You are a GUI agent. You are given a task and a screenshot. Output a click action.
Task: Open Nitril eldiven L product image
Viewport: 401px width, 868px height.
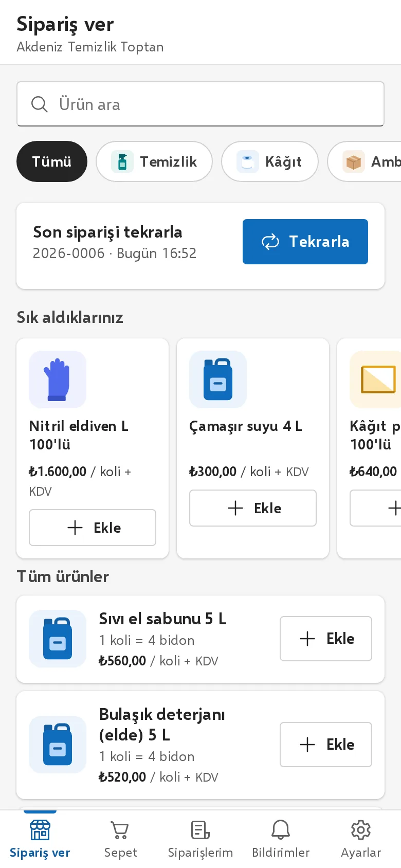click(58, 379)
